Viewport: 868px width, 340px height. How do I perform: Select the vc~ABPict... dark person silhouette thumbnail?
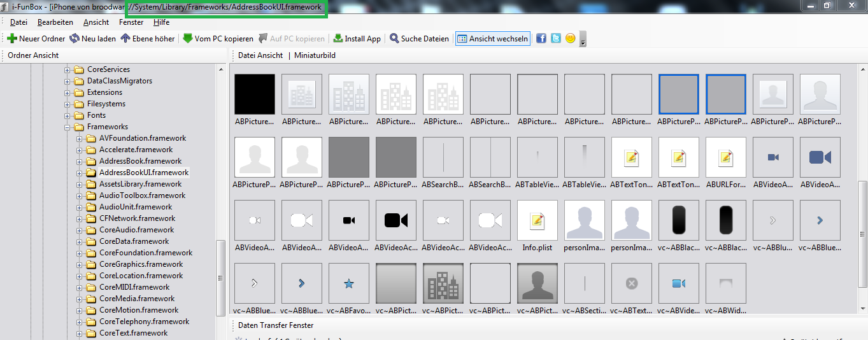[x=537, y=283]
